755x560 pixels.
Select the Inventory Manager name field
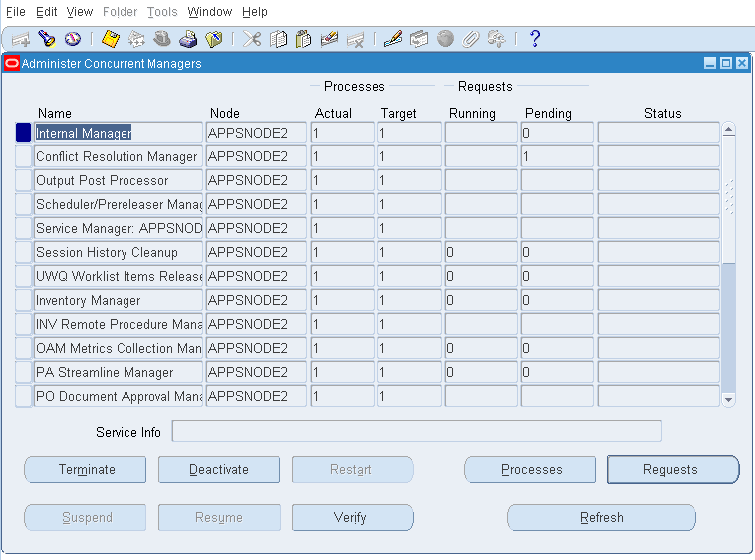click(x=118, y=300)
